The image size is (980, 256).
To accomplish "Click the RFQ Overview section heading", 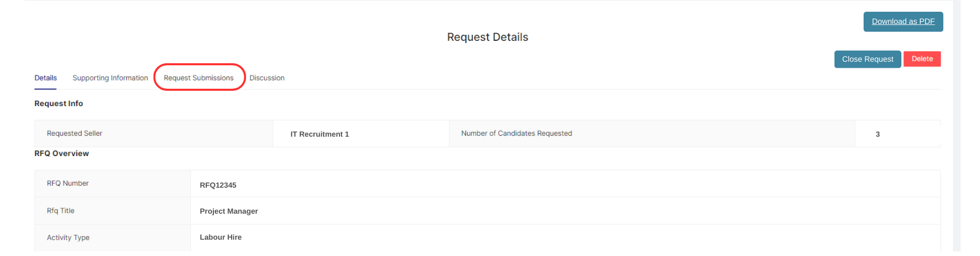I will click(x=62, y=153).
